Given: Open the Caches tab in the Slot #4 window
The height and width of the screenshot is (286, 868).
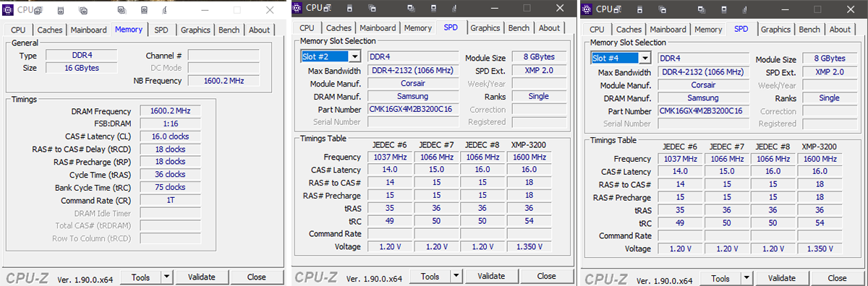Looking at the screenshot, I should 629,30.
